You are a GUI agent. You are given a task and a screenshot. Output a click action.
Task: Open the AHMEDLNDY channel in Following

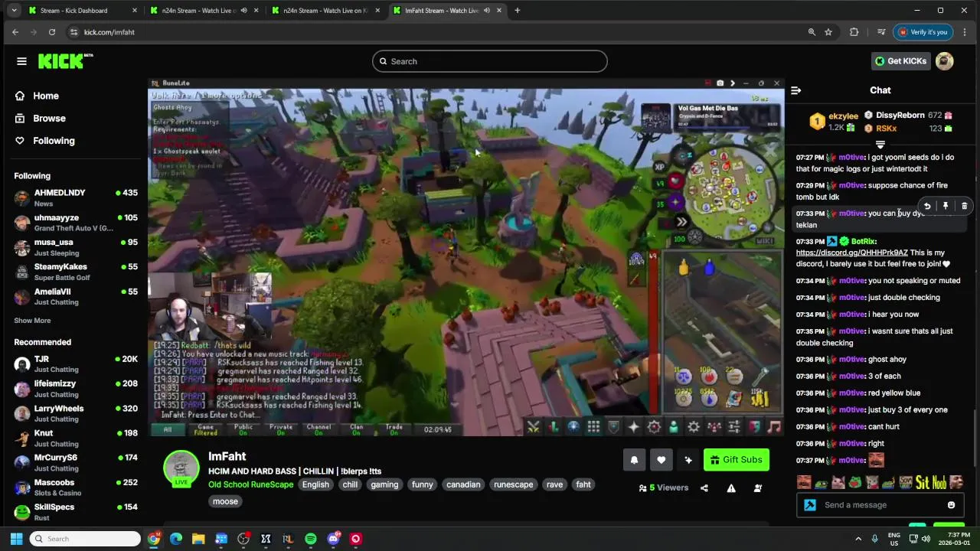75,197
